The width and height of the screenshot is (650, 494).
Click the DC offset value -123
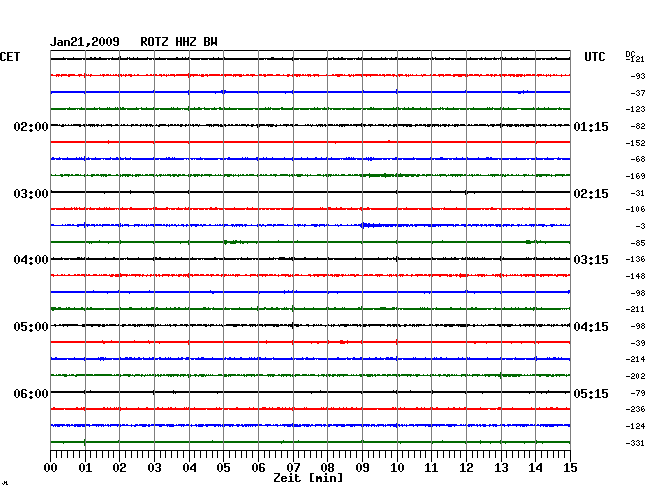[635, 109]
